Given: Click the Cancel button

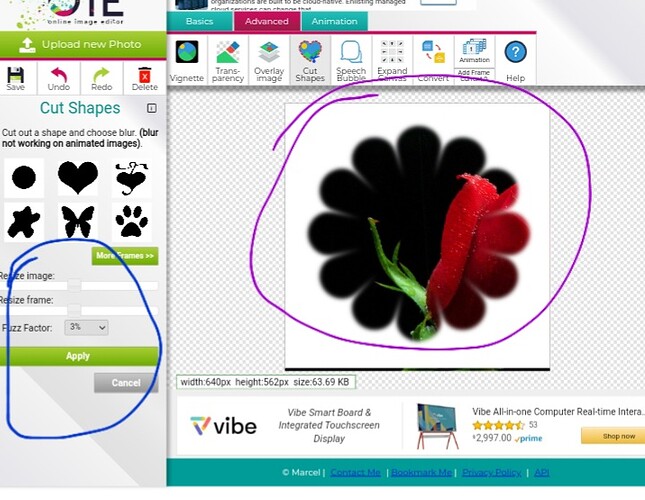Looking at the screenshot, I should (x=126, y=383).
